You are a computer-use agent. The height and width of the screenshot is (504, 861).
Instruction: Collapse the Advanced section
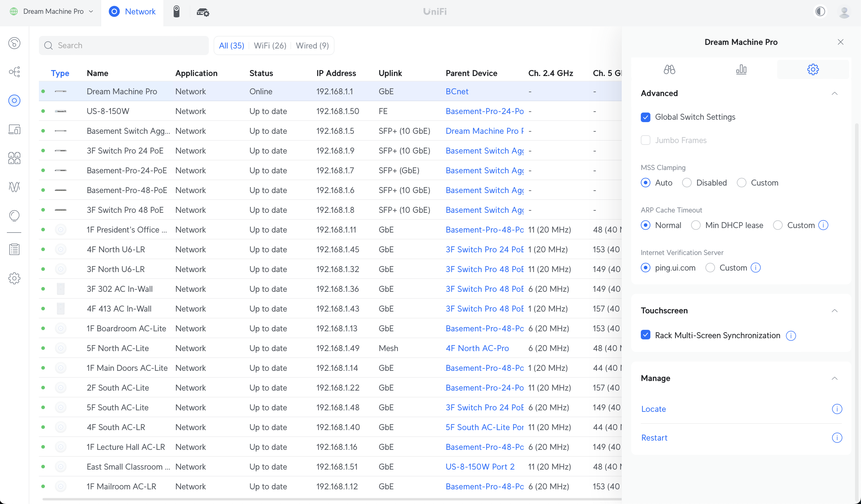point(834,93)
